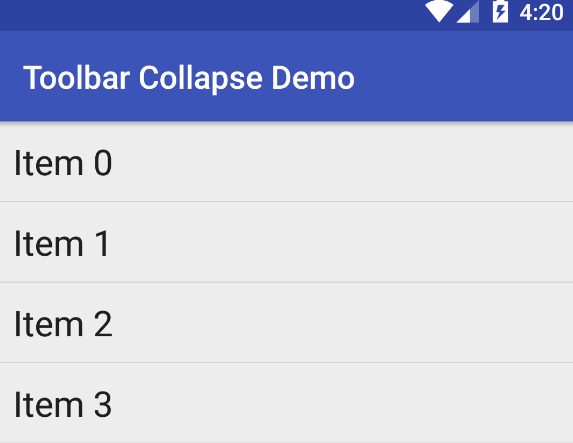The height and width of the screenshot is (443, 573).
Task: Tap the cellular signal strength icon
Action: [468, 12]
